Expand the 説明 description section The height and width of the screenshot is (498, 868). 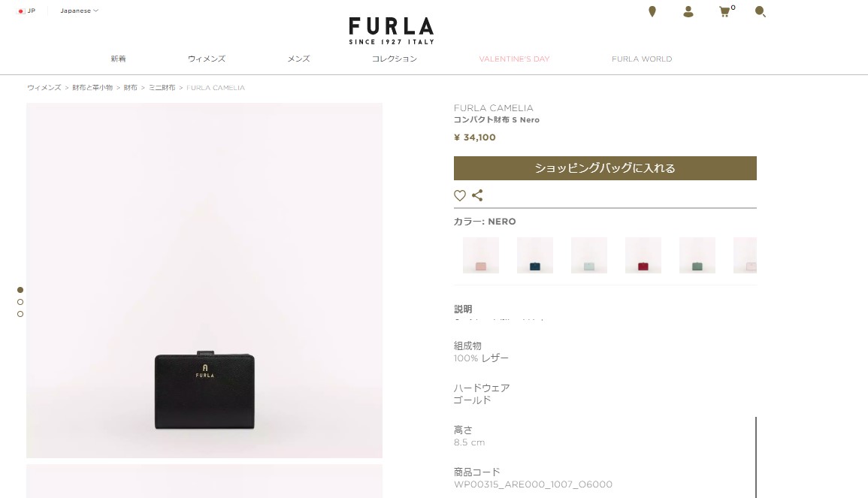(x=463, y=309)
